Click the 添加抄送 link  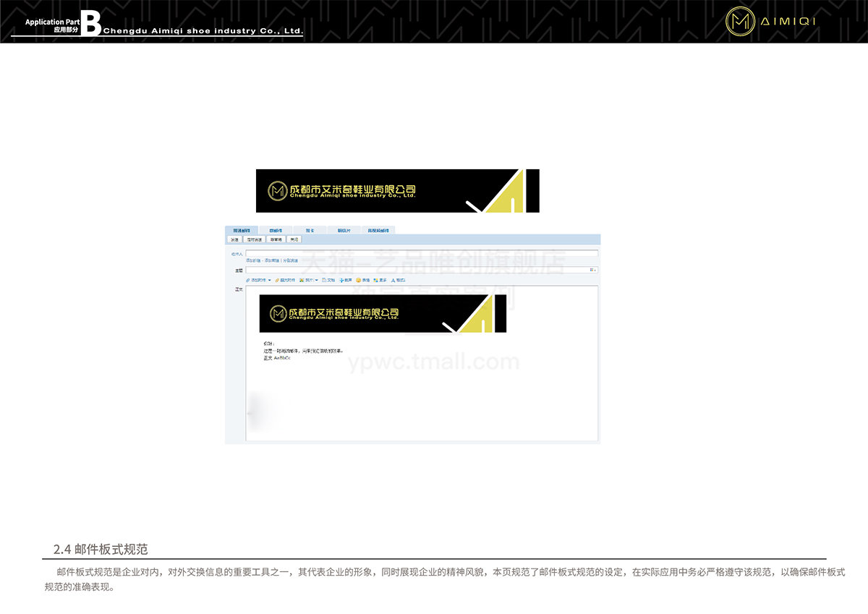253,260
